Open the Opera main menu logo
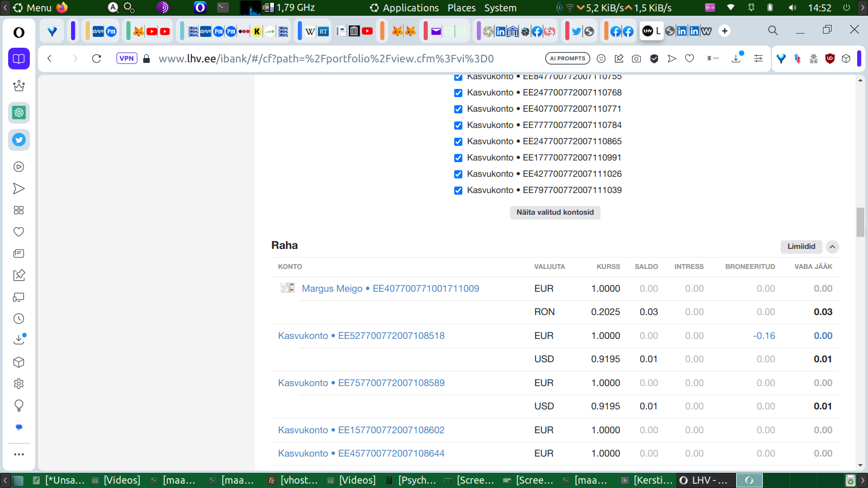 19,33
